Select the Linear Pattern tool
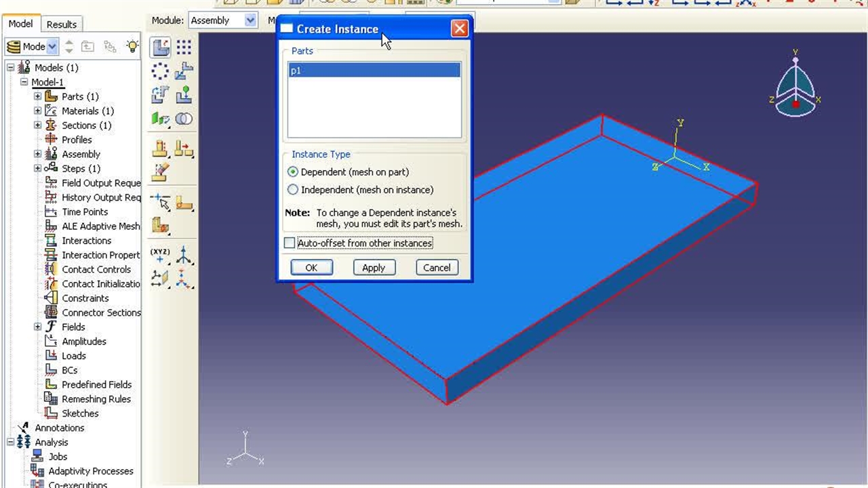The image size is (868, 488). pyautogui.click(x=184, y=47)
